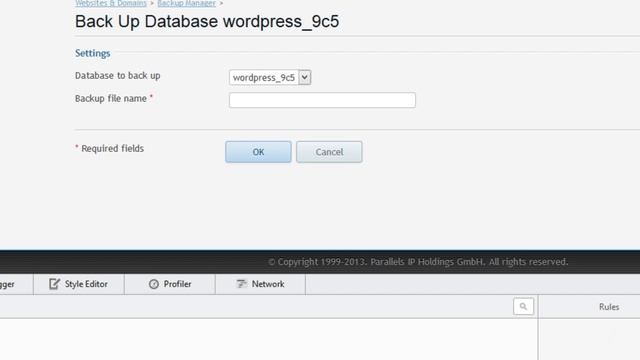Click the search magnifier icon in devtools
The height and width of the screenshot is (360, 640).
[523, 307]
